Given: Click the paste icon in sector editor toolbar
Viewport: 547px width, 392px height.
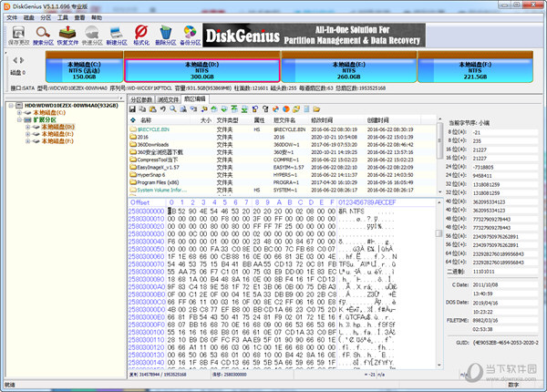Looking at the screenshot, I should click(152, 109).
